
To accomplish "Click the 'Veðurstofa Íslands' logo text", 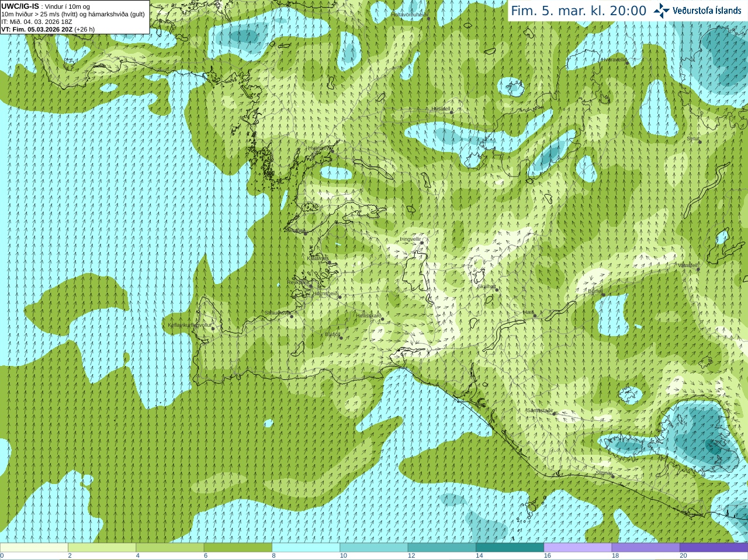I will (707, 11).
